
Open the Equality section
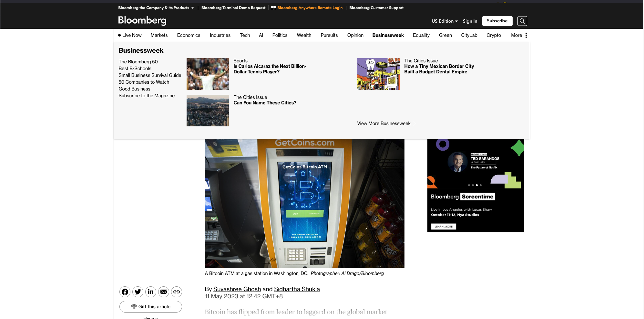pos(421,35)
